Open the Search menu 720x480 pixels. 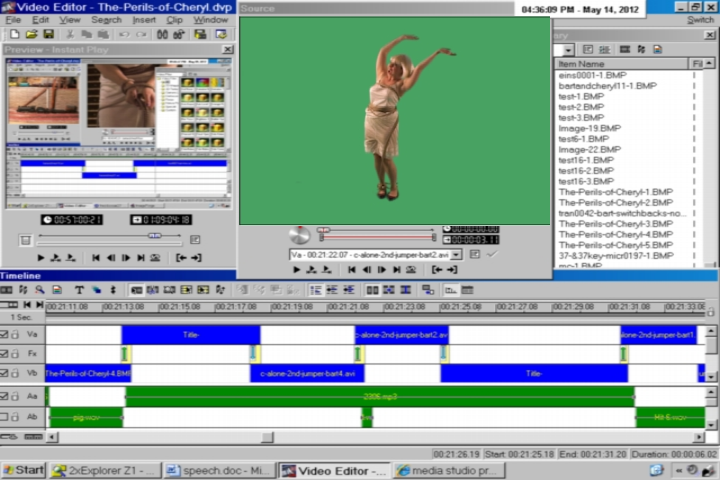[106, 20]
